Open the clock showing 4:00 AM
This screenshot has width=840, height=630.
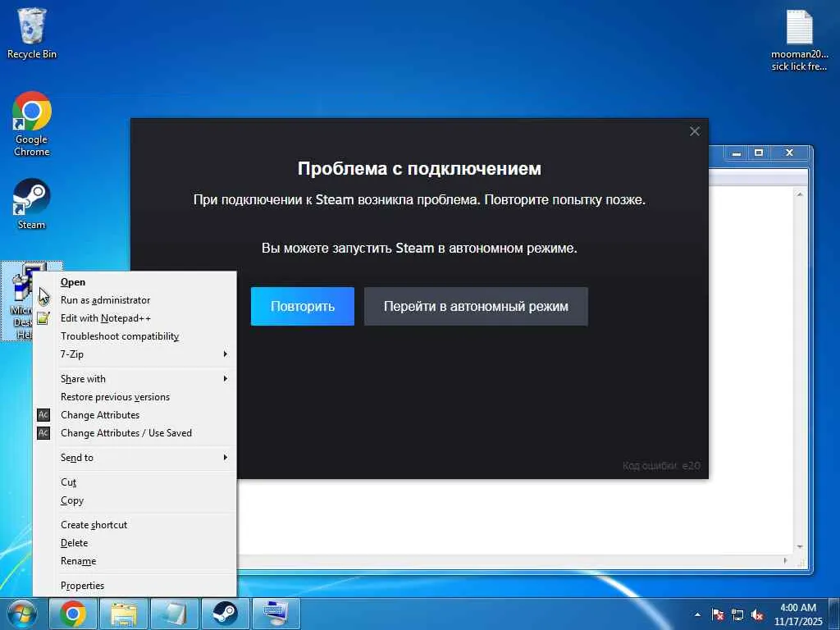(797, 614)
